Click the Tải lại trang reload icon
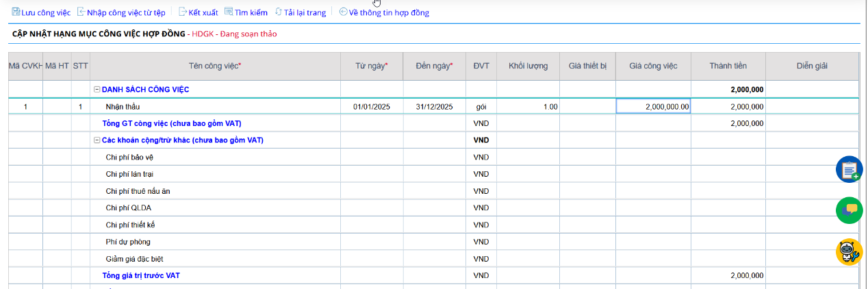The height and width of the screenshot is (289, 868). point(278,12)
